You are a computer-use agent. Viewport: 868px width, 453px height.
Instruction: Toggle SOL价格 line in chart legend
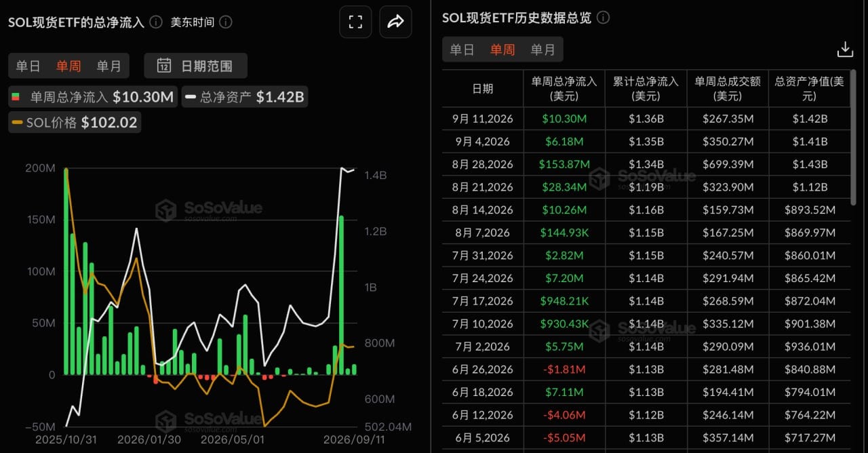[x=75, y=123]
